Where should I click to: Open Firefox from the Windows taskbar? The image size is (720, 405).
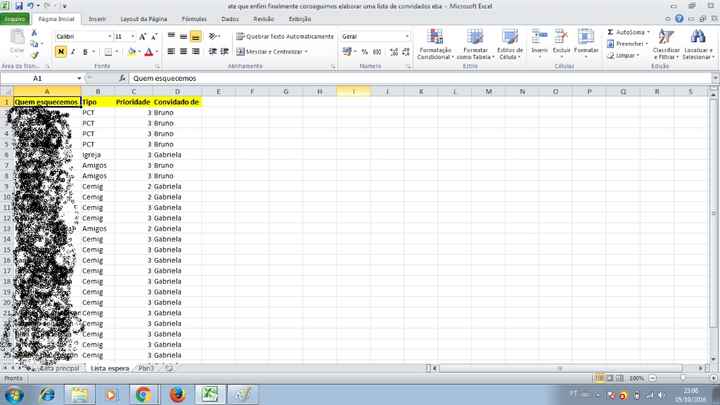(177, 394)
